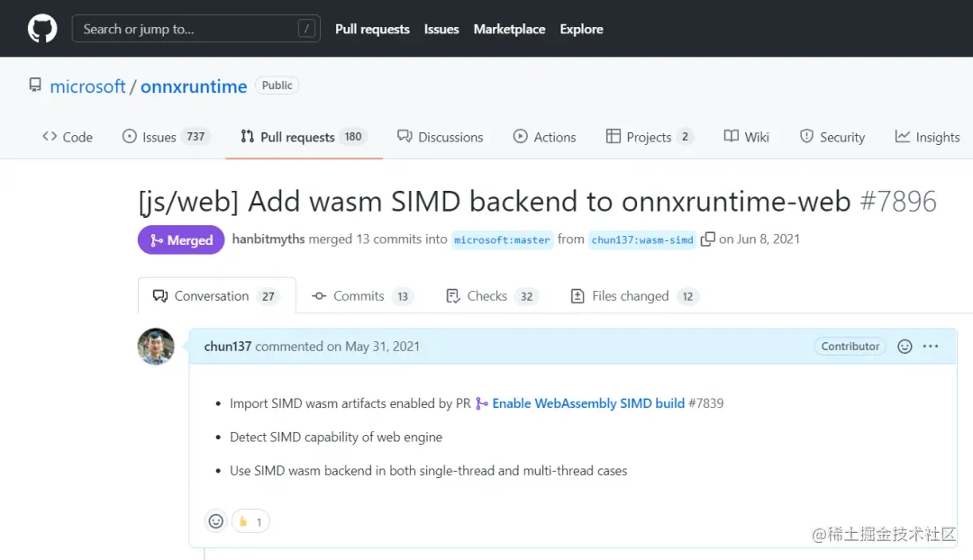Open the GitHub home logo
Image resolution: width=973 pixels, height=560 pixels.
[42, 29]
